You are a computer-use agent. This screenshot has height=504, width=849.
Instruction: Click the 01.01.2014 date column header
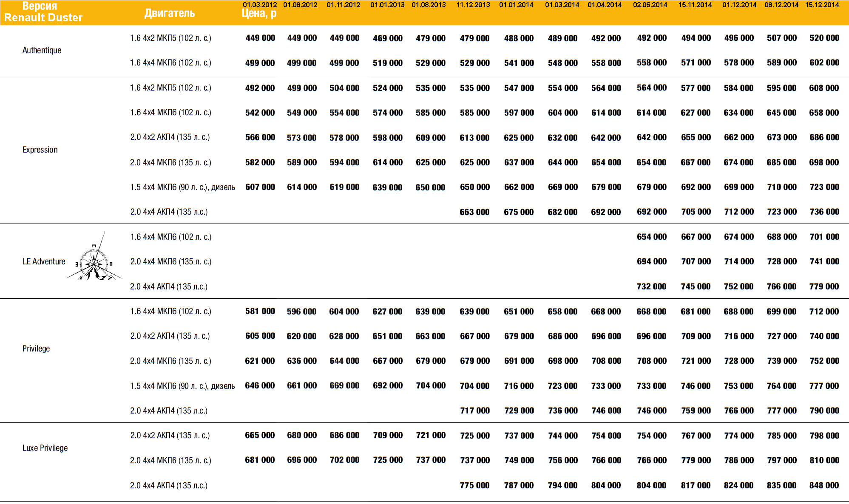[x=516, y=5]
